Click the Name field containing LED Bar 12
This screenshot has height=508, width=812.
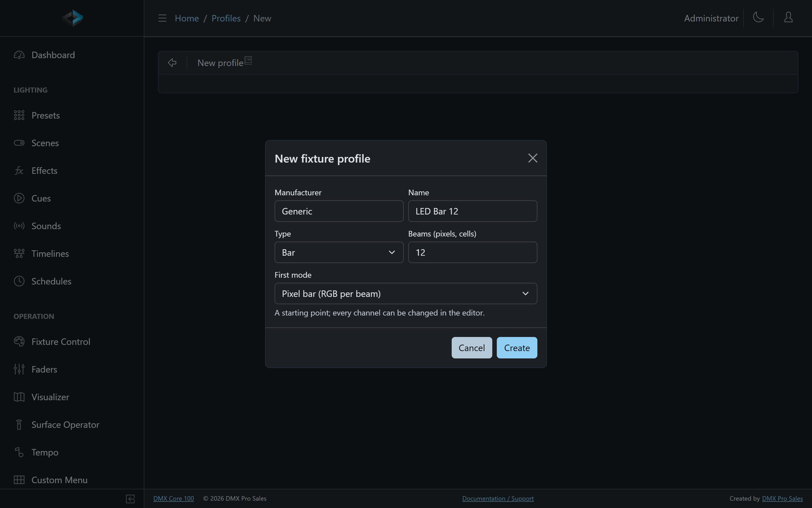473,211
